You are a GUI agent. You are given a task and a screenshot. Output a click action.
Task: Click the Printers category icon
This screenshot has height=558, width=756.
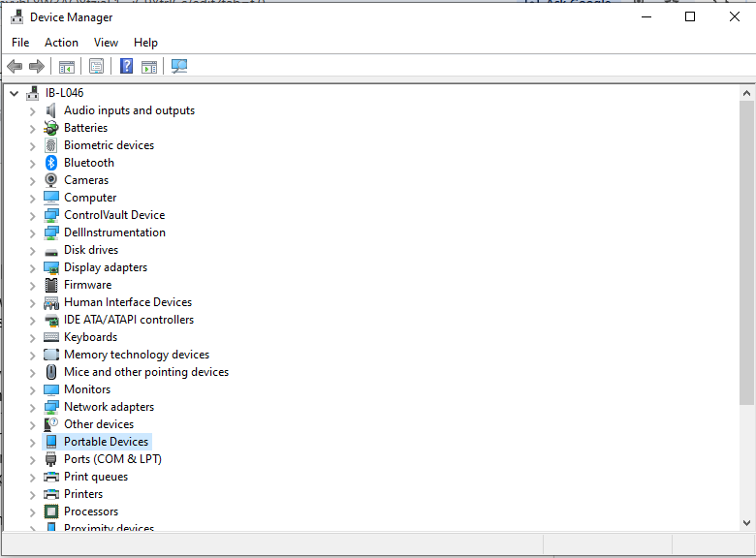coord(51,494)
